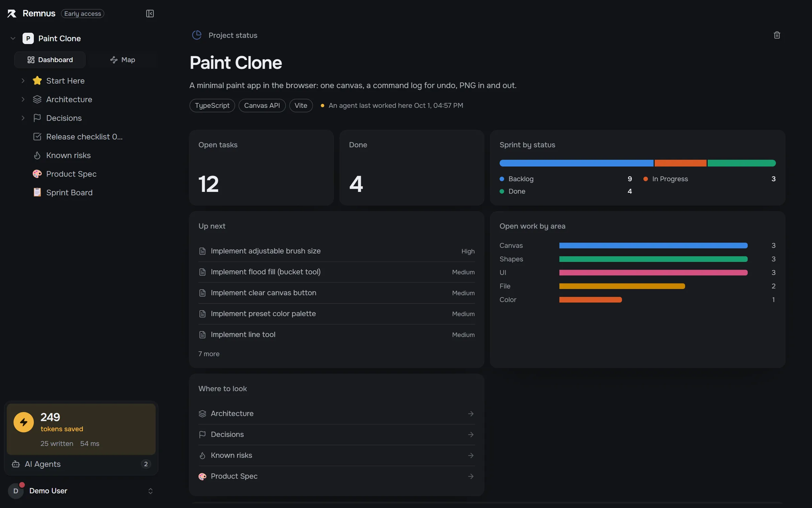
Task: Click the Release checklist checkbox icon
Action: (37, 136)
